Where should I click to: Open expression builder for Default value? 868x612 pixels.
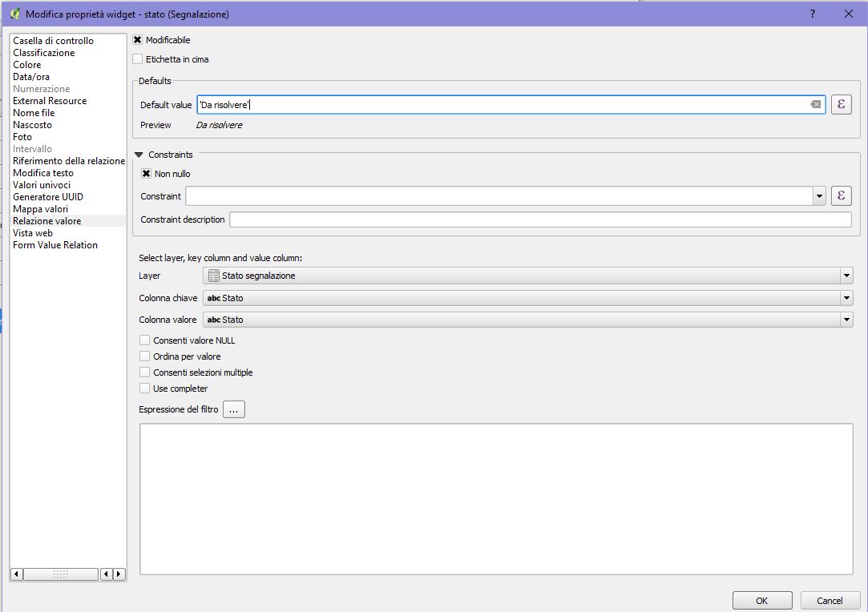841,104
